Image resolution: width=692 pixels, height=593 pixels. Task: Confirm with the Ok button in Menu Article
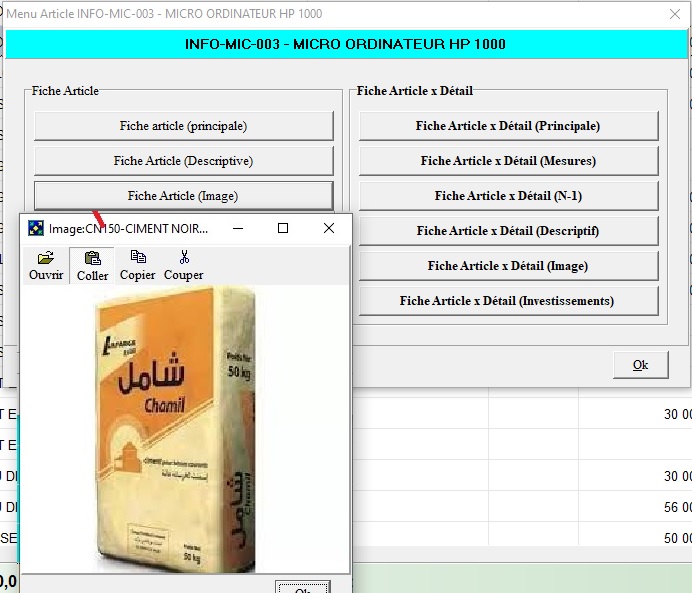point(640,365)
